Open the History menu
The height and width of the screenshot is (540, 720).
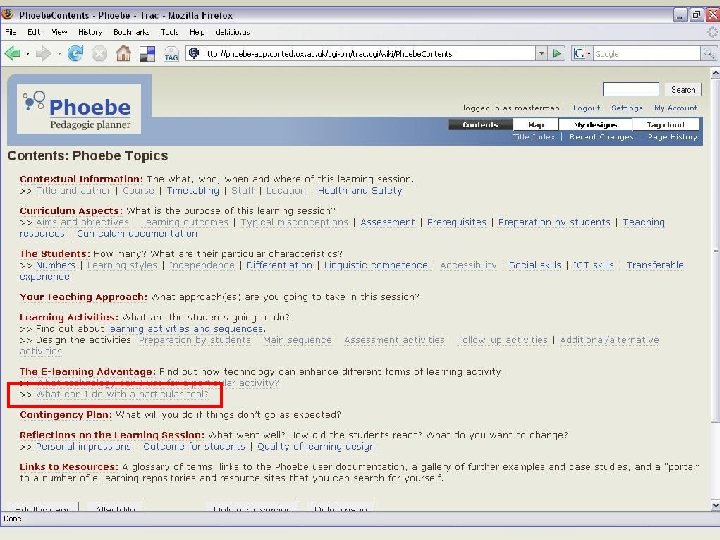[x=90, y=32]
